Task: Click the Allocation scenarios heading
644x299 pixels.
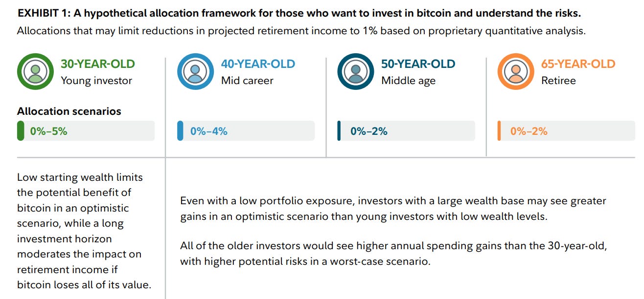Action: pos(69,111)
